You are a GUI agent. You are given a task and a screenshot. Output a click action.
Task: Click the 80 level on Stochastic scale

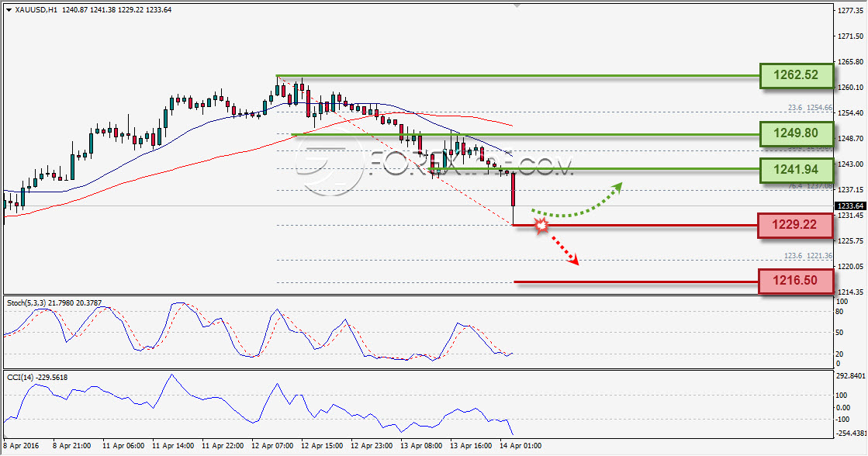click(840, 312)
